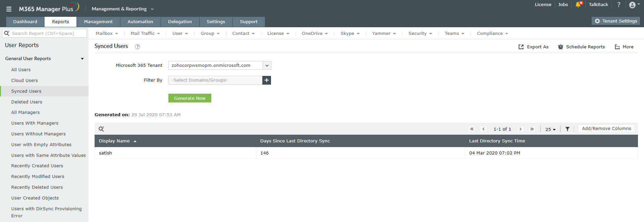This screenshot has height=222, width=644.
Task: Expand the Security reports dropdown
Action: 420,34
